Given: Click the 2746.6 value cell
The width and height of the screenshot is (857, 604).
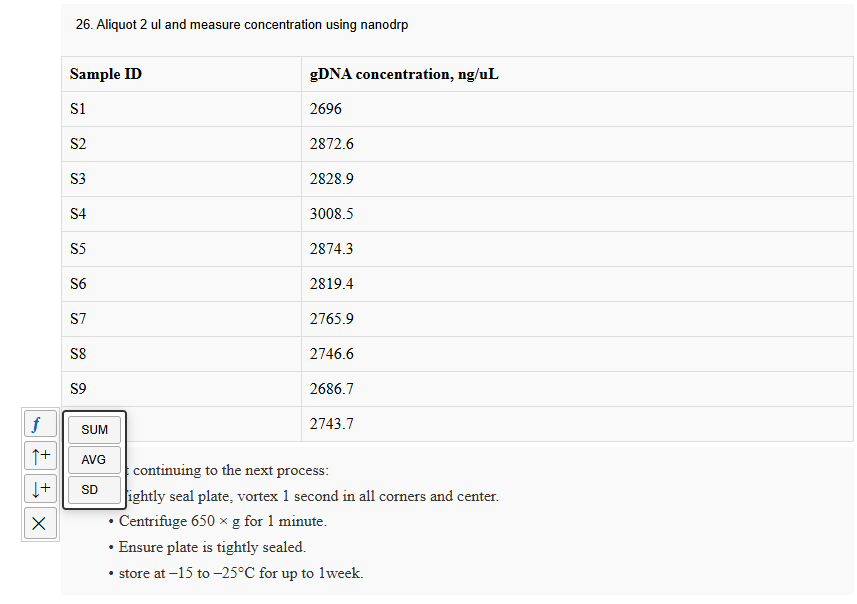Looking at the screenshot, I should tap(332, 354).
